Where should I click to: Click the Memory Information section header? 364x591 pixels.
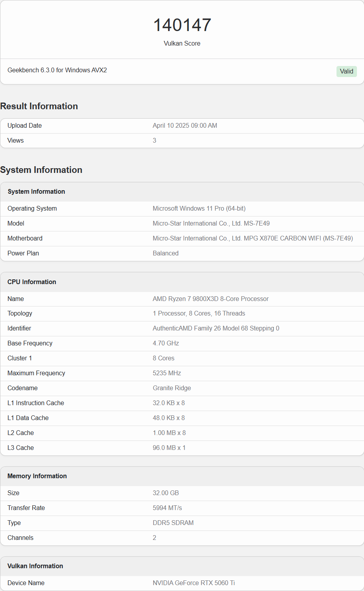(x=37, y=476)
